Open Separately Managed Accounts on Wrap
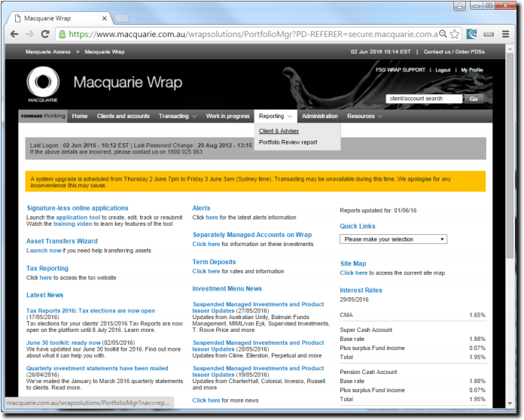 252,235
